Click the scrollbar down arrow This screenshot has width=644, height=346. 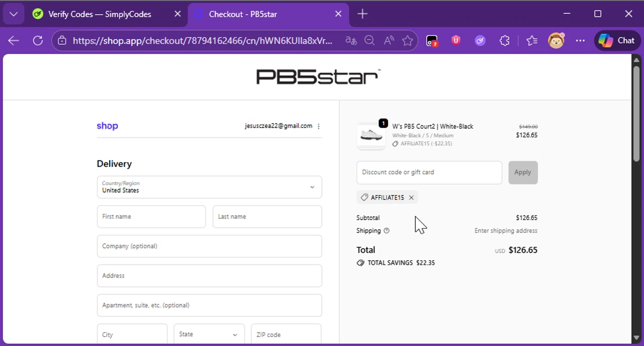[x=637, y=338]
